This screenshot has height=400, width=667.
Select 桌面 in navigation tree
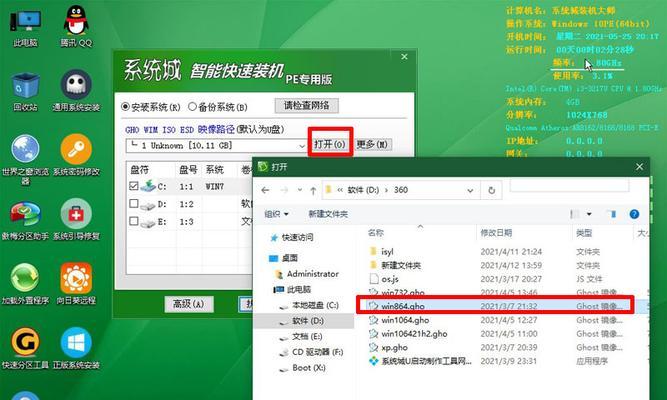tap(289, 258)
